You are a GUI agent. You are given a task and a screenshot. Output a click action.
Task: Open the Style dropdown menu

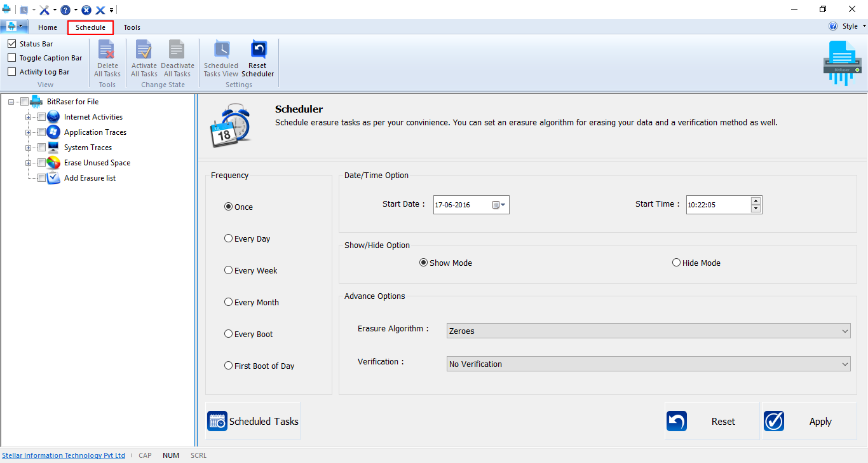click(x=854, y=27)
